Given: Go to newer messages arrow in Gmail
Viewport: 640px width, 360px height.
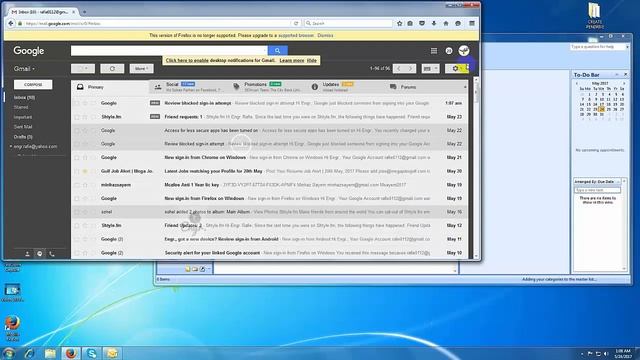Looking at the screenshot, I should click(x=399, y=69).
